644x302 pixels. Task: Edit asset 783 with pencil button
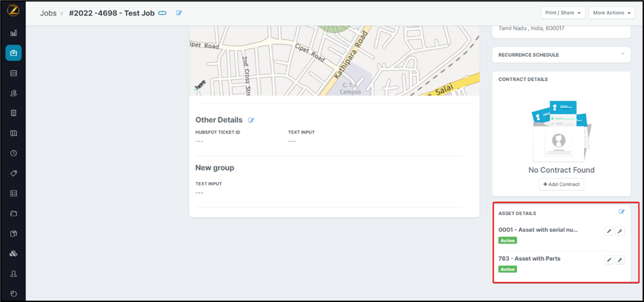pos(609,260)
